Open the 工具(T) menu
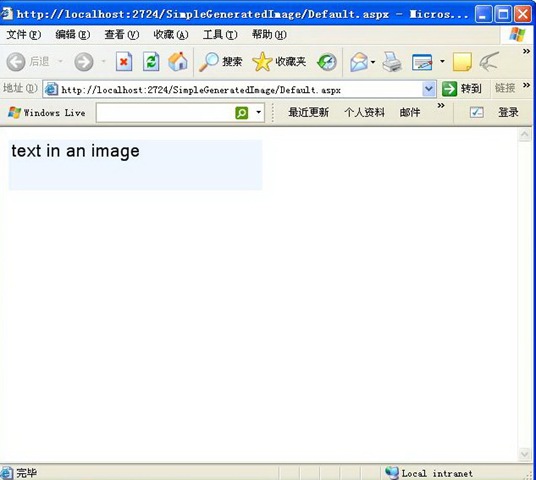This screenshot has width=536, height=480. [x=220, y=35]
